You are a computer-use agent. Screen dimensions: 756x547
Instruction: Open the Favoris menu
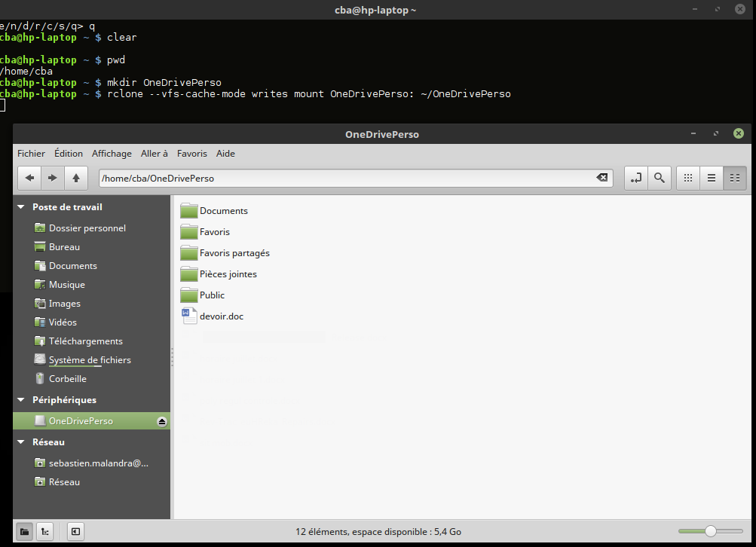191,154
